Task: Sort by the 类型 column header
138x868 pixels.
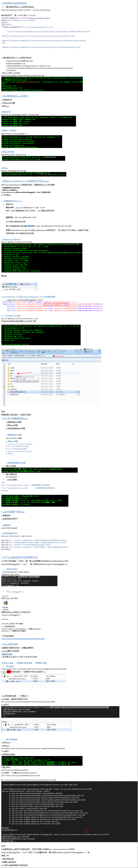Action: click(x=58, y=364)
